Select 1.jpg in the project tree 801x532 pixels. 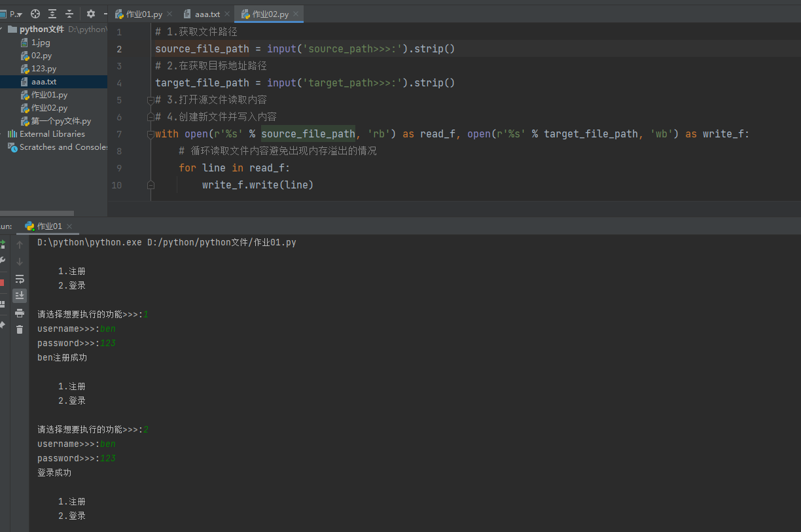(x=54, y=43)
